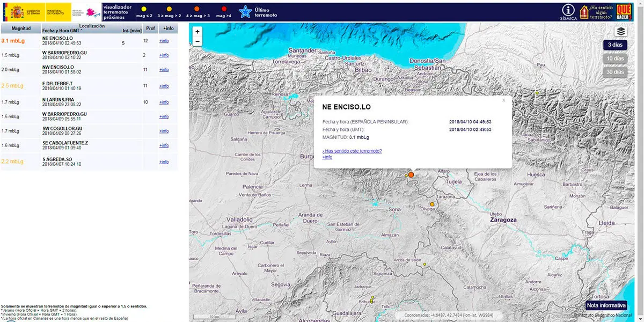
Task: Click the Ministerio de Fomento logo
Action: click(57, 11)
